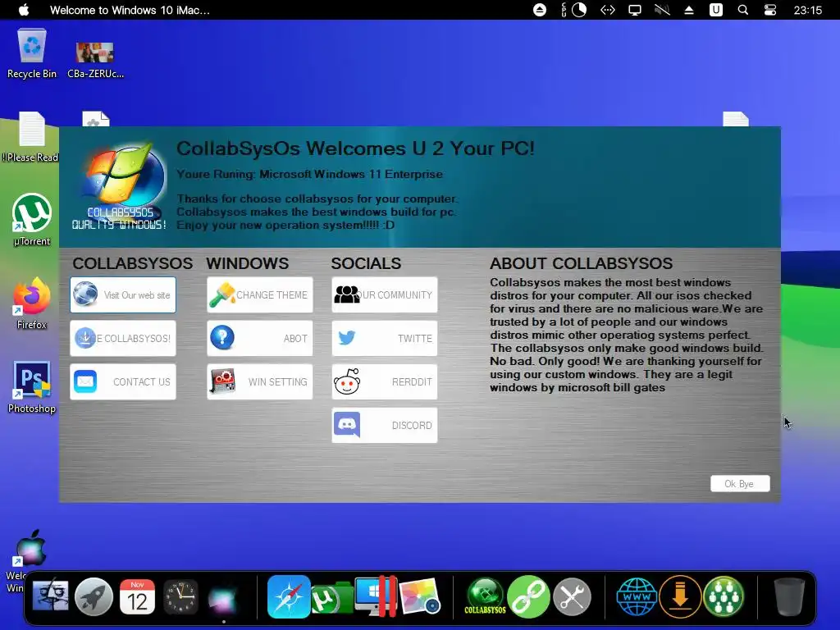The image size is (840, 630).
Task: Open the Please Read text file
Action: [32, 137]
